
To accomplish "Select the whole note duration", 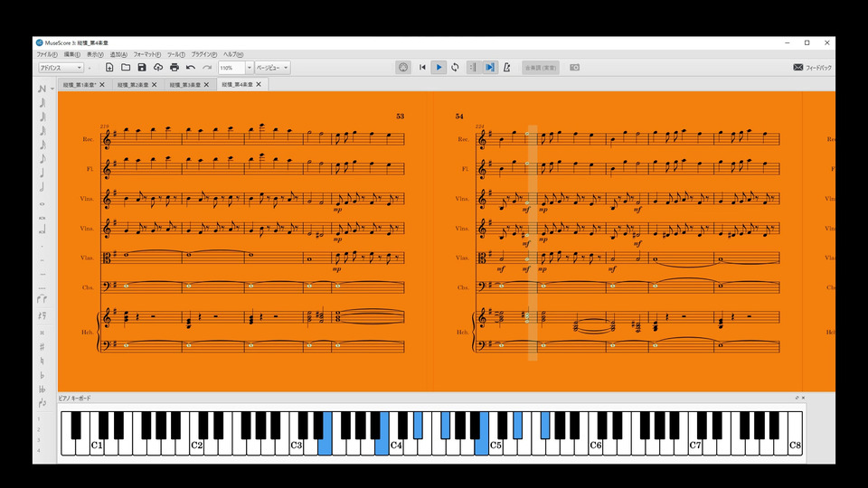I will point(42,203).
